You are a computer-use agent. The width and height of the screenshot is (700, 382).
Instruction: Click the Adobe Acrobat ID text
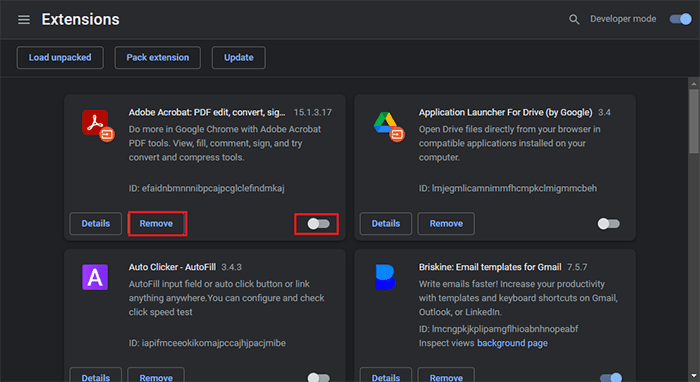click(207, 188)
